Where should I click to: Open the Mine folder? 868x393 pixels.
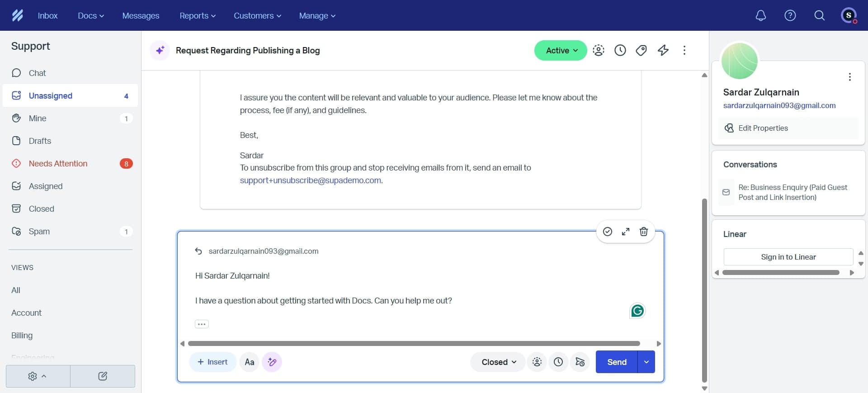point(71,118)
